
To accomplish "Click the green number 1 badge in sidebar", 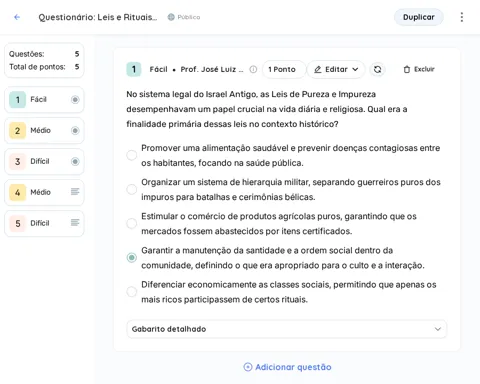I will pyautogui.click(x=18, y=100).
